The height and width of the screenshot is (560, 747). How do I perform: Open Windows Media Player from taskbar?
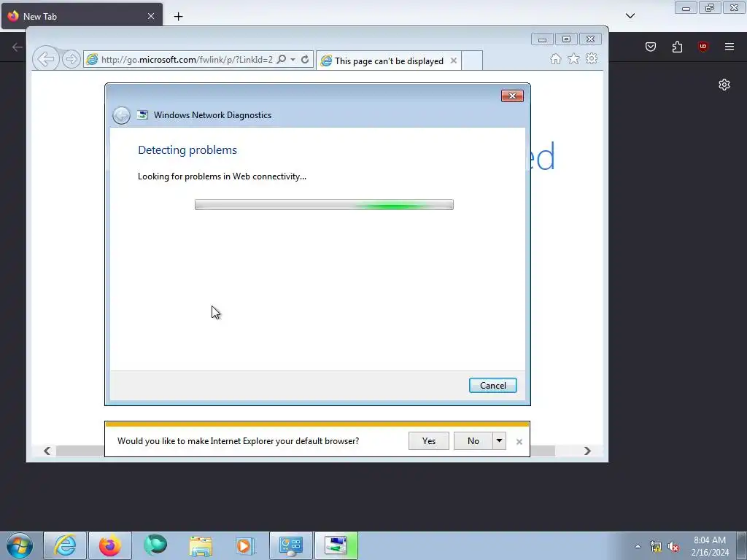[245, 545]
